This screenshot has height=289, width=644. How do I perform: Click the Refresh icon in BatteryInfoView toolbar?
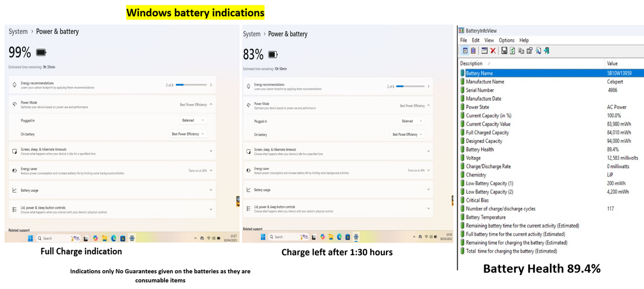point(513,51)
